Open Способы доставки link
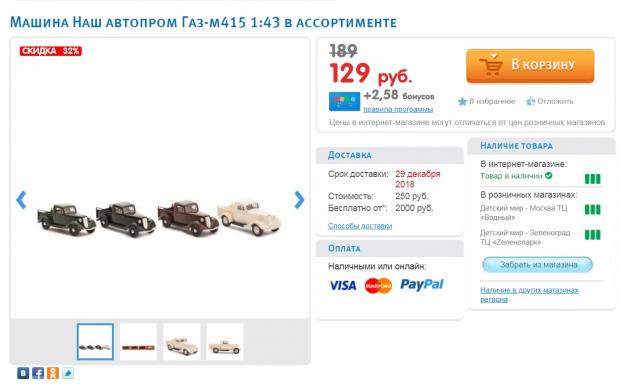 (360, 226)
